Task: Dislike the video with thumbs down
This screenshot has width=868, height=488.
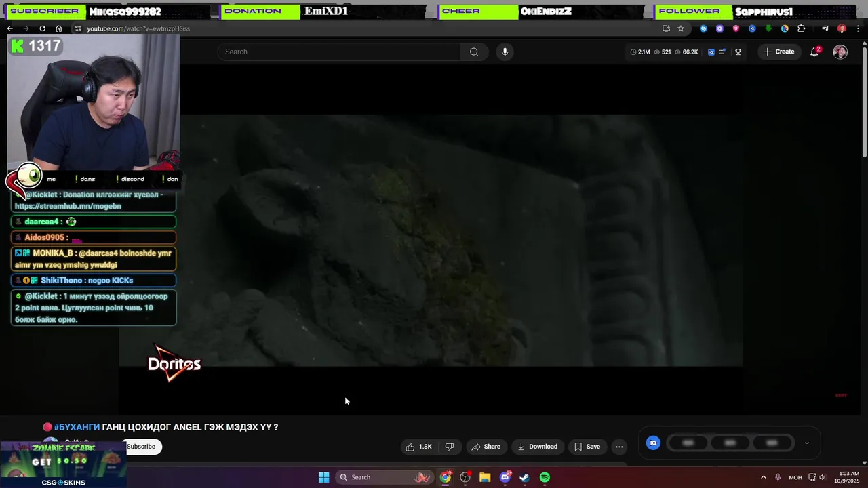Action: (x=449, y=447)
